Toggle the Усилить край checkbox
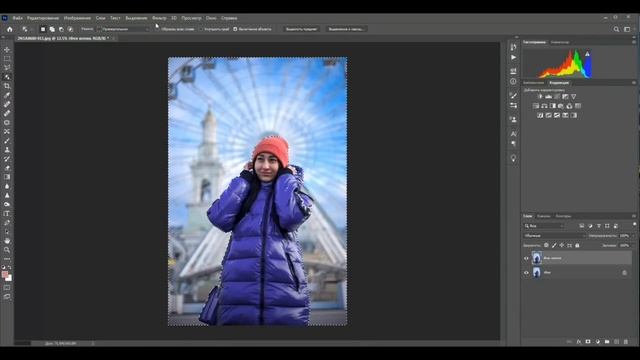The width and height of the screenshot is (640, 360). click(x=201, y=29)
